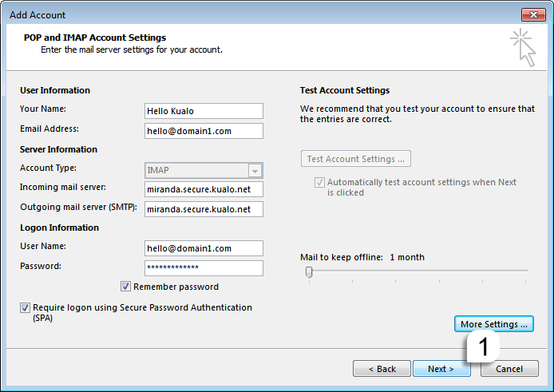Click the 'Test Account Settings' heading text

(345, 90)
